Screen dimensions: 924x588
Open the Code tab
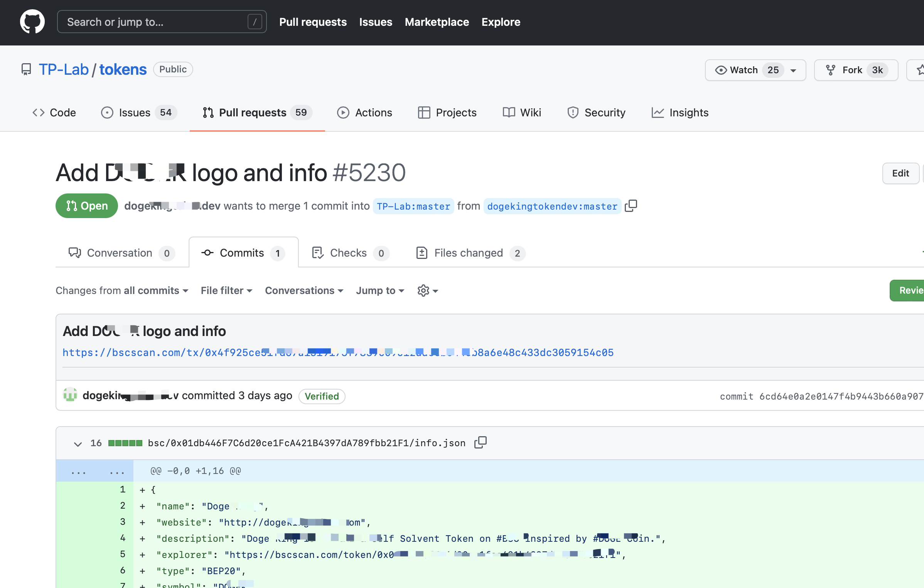coord(54,113)
